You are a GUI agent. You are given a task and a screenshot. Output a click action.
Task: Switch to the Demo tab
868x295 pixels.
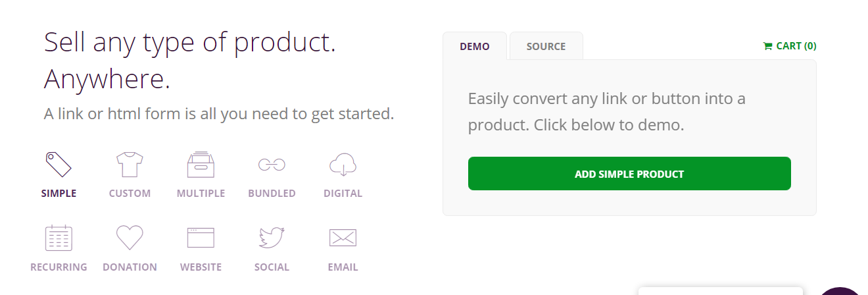coord(475,47)
